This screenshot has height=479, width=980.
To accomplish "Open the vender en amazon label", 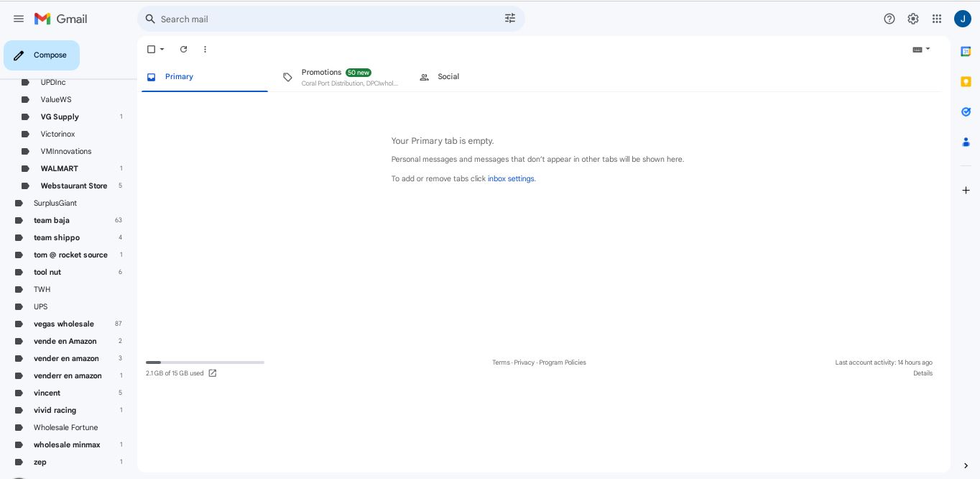I will [66, 358].
